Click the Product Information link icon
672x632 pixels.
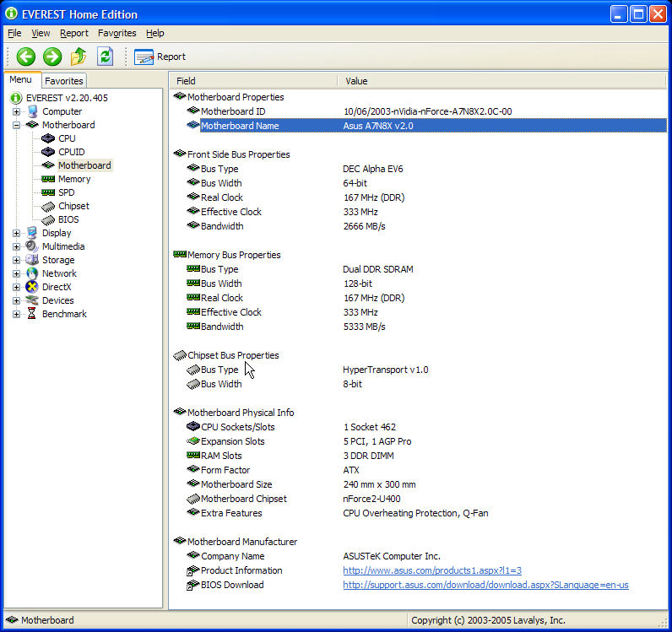pyautogui.click(x=192, y=570)
